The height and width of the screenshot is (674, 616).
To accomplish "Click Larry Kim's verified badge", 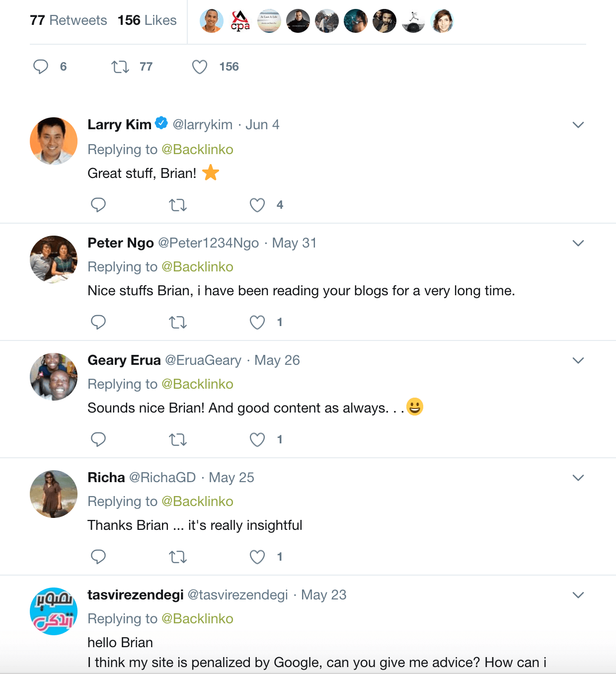I will [x=161, y=123].
